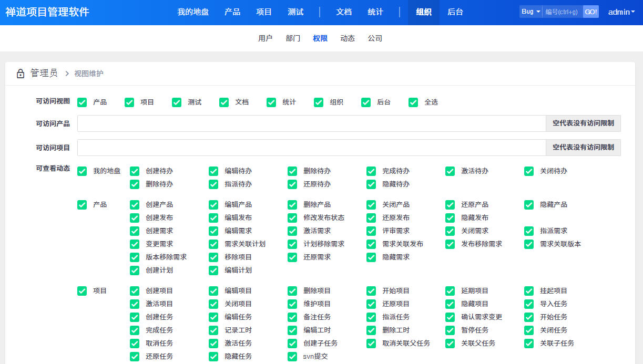This screenshot has width=643, height=364.
Task: Click the 可访问产品 selection field
Action: click(311, 123)
